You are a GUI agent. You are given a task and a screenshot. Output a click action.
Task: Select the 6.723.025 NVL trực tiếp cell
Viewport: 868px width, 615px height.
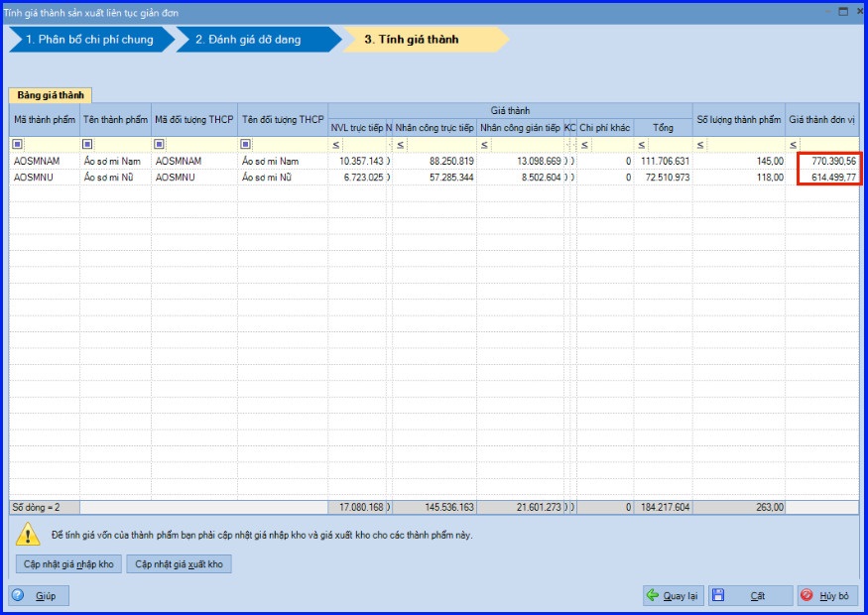[357, 178]
